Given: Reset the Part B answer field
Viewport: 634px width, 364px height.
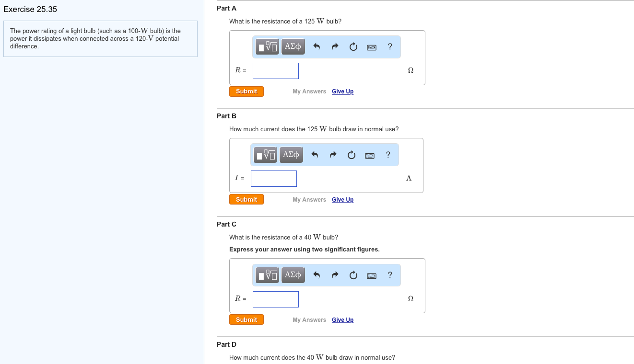Looking at the screenshot, I should point(352,155).
